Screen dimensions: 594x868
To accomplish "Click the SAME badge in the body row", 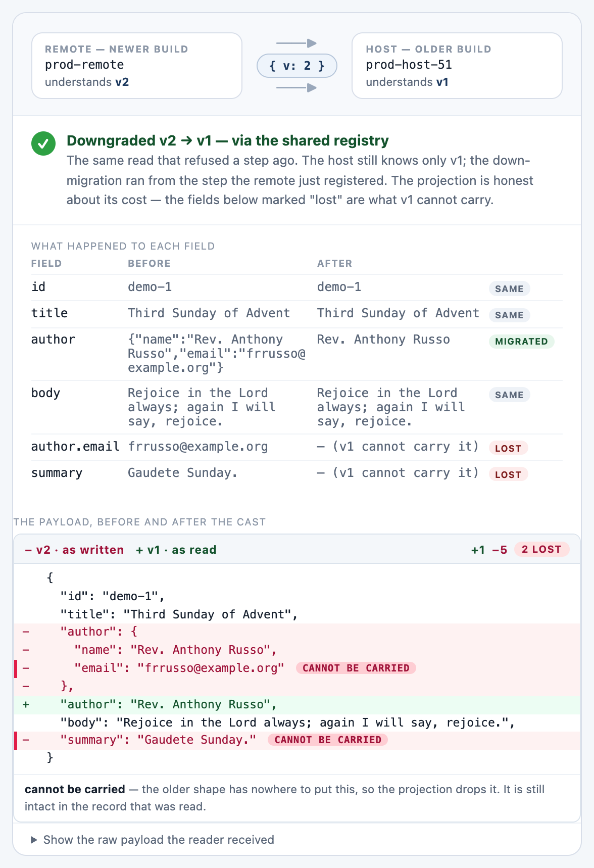I will coord(509,395).
